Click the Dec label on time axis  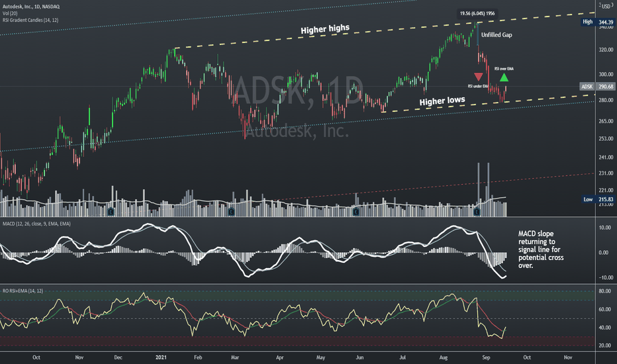point(118,357)
